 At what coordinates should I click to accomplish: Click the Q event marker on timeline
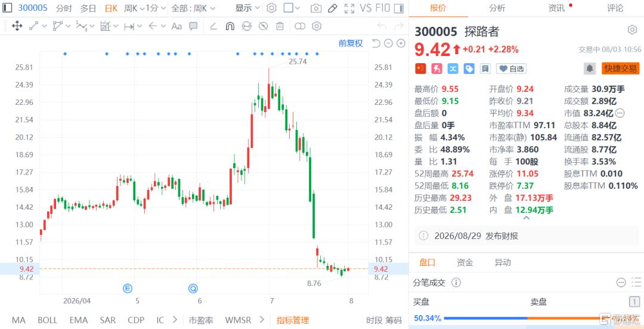(193, 288)
